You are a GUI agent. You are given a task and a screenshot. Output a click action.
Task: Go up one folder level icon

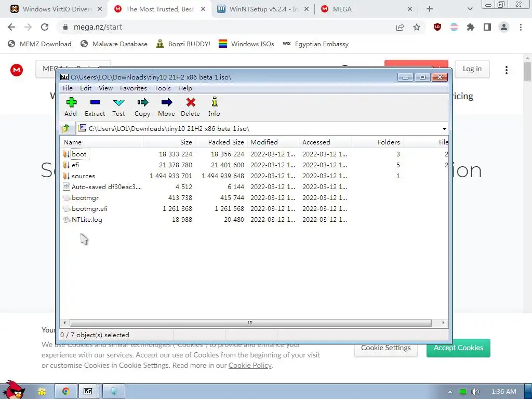[x=66, y=128]
